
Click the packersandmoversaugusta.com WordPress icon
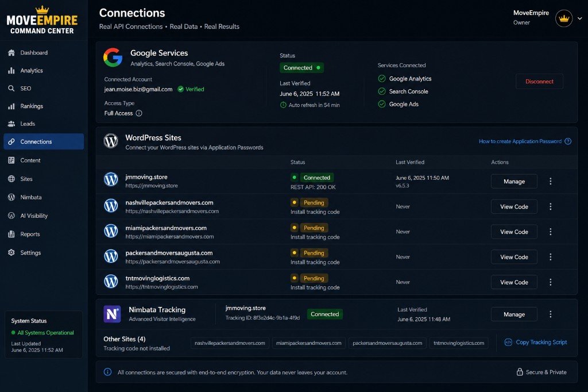111,256
